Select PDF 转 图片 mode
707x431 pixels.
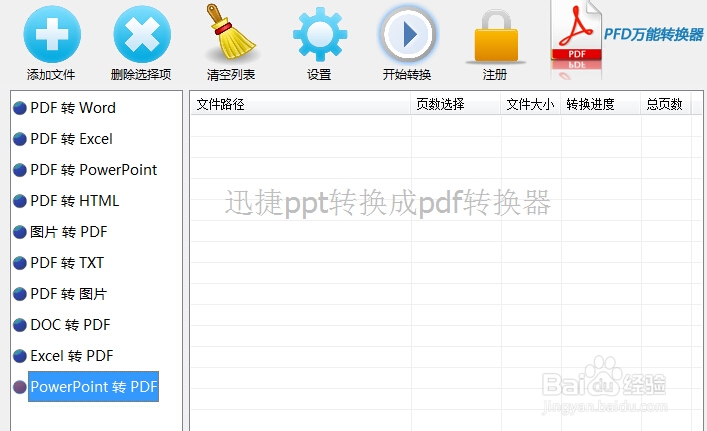69,294
